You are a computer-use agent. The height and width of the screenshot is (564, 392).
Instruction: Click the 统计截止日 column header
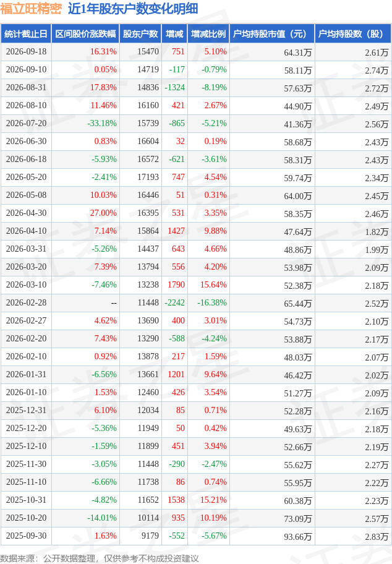tap(26, 34)
